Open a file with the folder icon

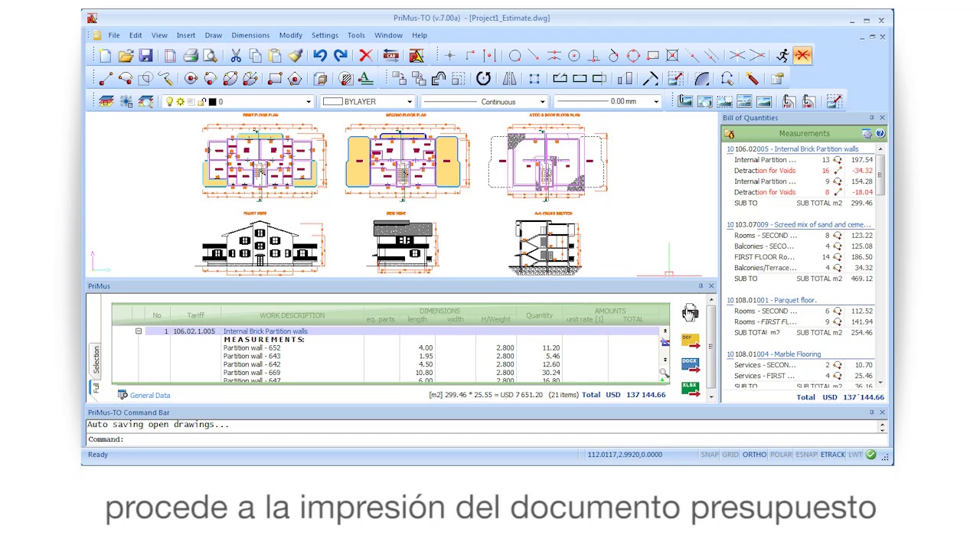[126, 56]
